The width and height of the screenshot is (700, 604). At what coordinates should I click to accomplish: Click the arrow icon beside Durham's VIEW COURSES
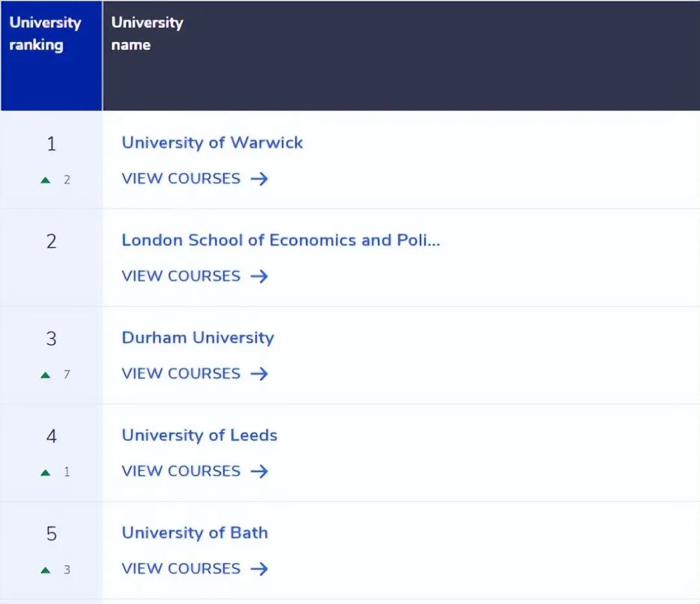259,374
